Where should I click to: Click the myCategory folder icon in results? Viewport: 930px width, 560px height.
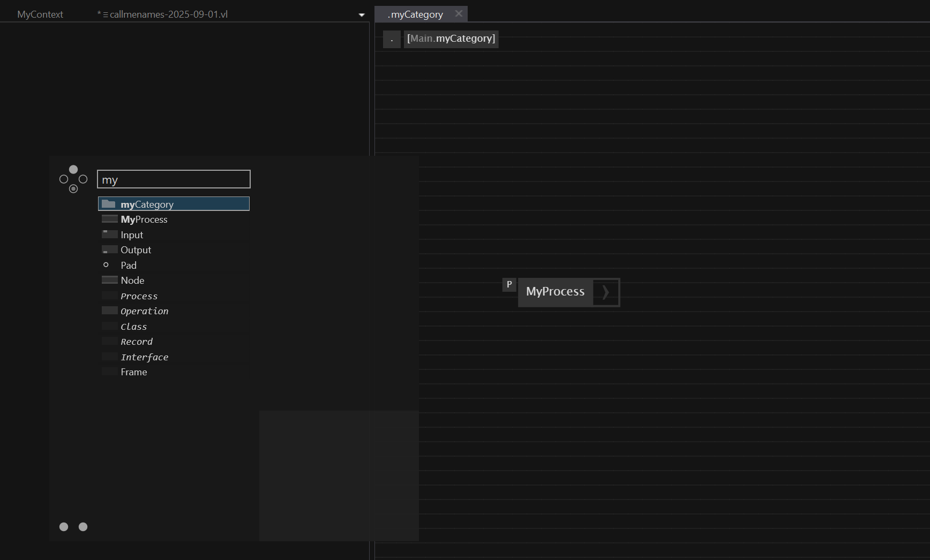pyautogui.click(x=109, y=204)
